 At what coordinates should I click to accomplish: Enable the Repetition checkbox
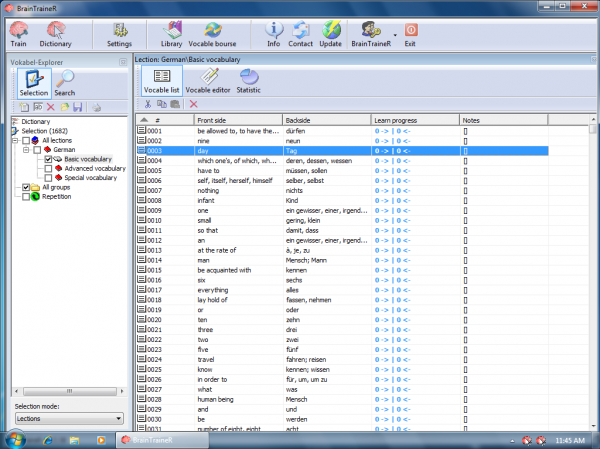pyautogui.click(x=26, y=197)
